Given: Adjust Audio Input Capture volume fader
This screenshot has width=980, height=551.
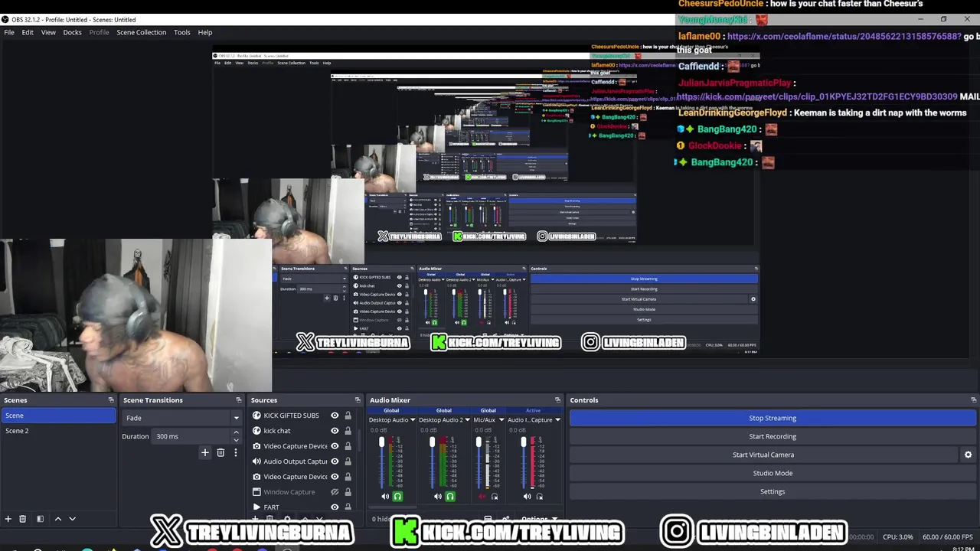Looking at the screenshot, I should coord(524,442).
